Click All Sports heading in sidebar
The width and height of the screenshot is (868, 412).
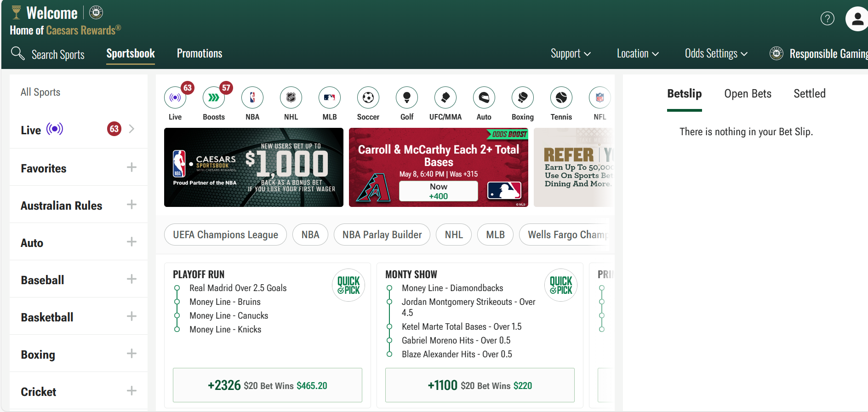[x=40, y=92]
